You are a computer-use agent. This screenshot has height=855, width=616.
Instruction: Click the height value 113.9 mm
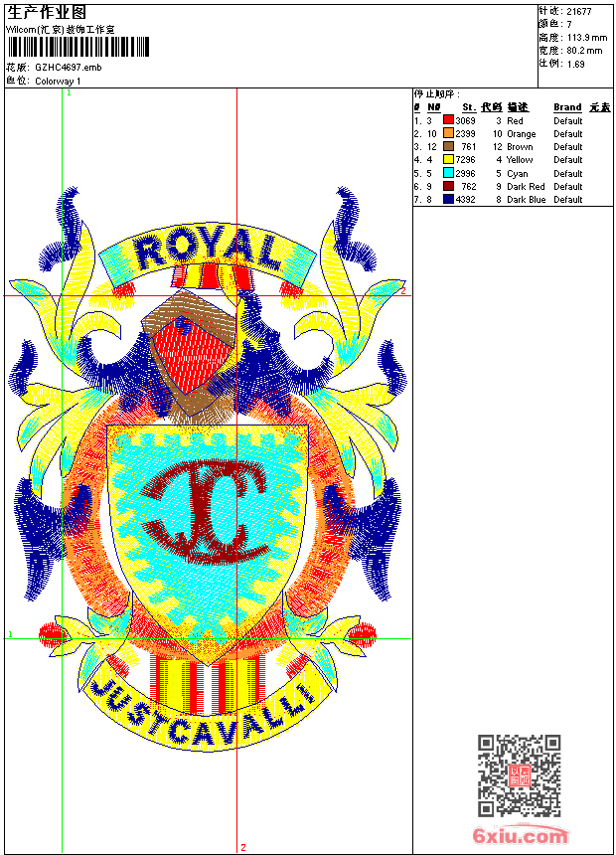[x=587, y=38]
